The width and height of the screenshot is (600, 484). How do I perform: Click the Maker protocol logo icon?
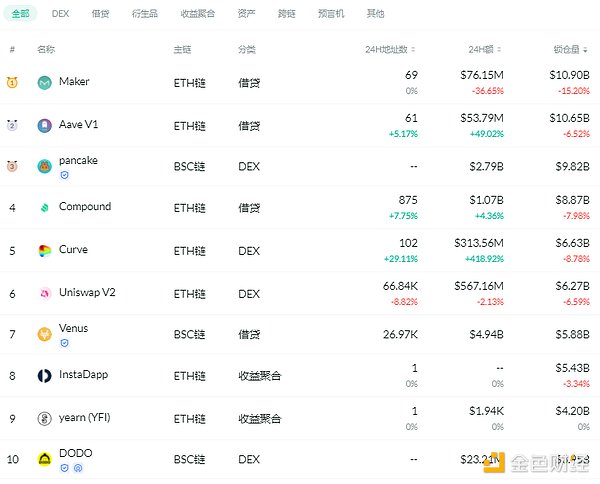[x=45, y=83]
